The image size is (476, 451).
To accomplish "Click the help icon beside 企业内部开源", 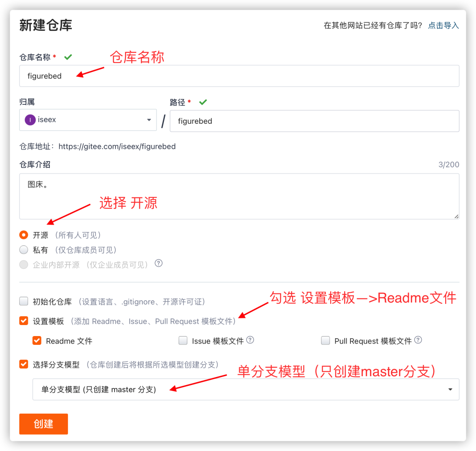I will coord(158,263).
